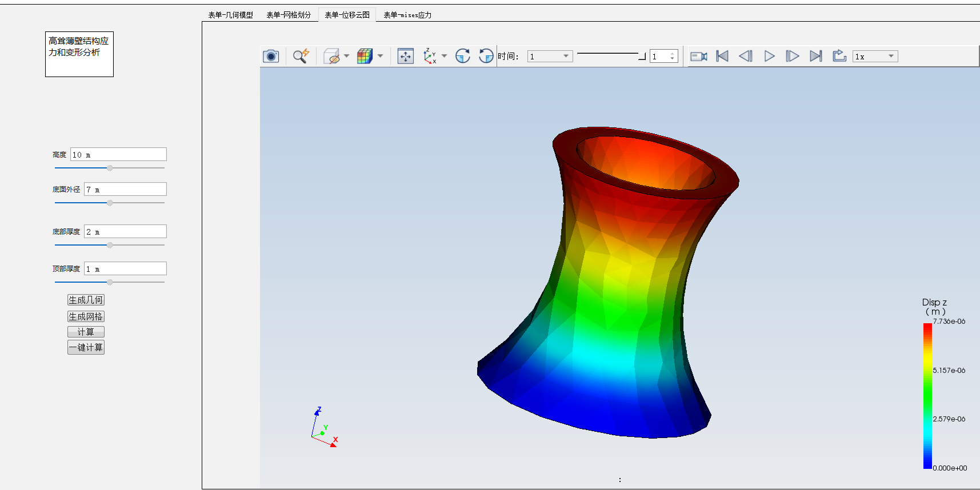Open the display mode dropdown arrow
Screen dimensions: 980x490
tap(380, 56)
